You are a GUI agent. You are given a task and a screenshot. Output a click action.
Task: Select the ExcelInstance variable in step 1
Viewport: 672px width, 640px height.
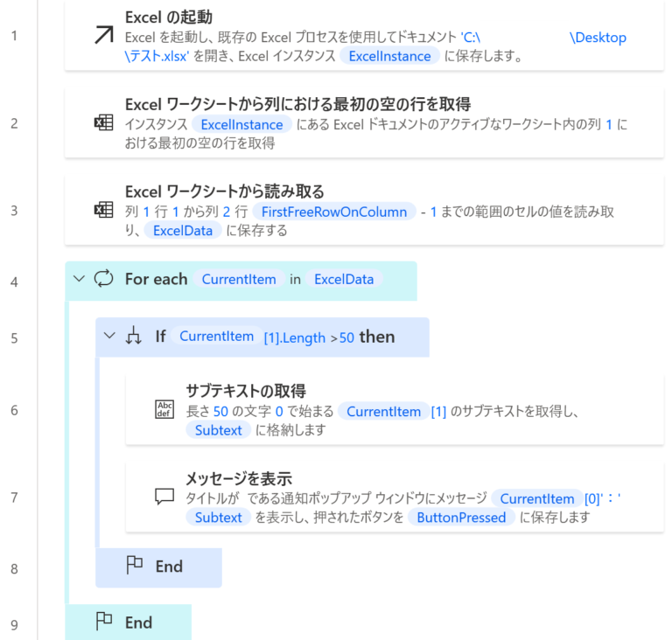tap(389, 56)
